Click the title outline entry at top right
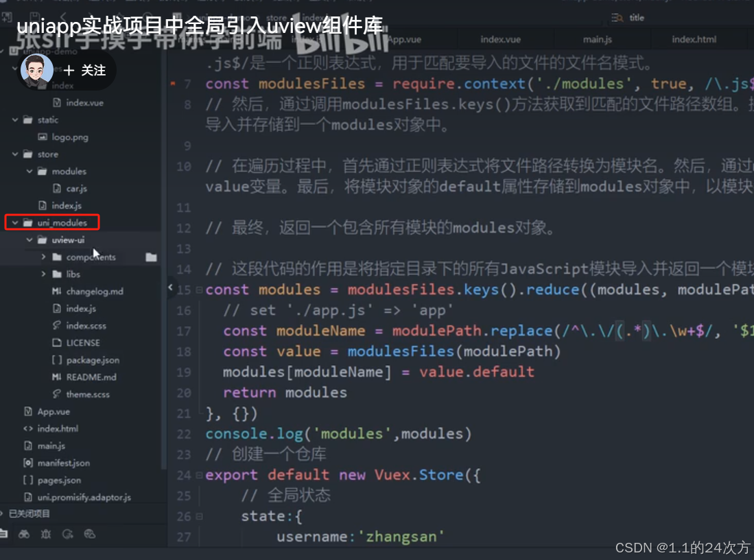The height and width of the screenshot is (560, 754). pos(636,18)
